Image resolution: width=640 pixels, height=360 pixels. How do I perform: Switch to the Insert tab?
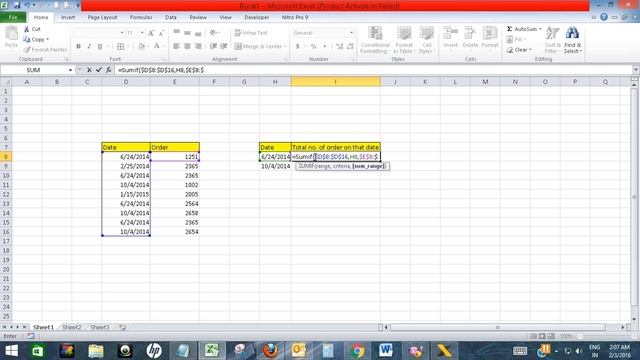[x=68, y=18]
